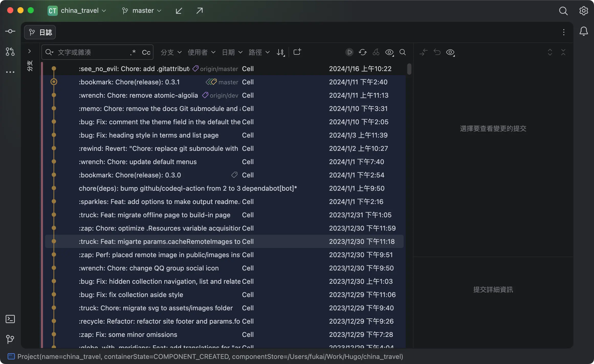The image size is (594, 364).
Task: Open notifications bell icon
Action: tap(584, 31)
